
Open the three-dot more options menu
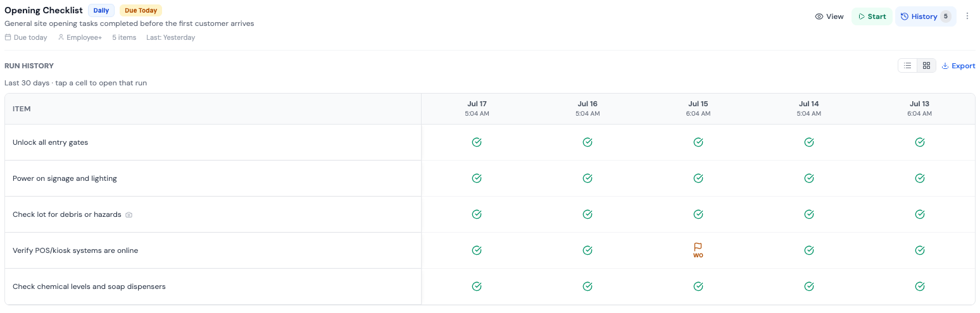pyautogui.click(x=967, y=16)
